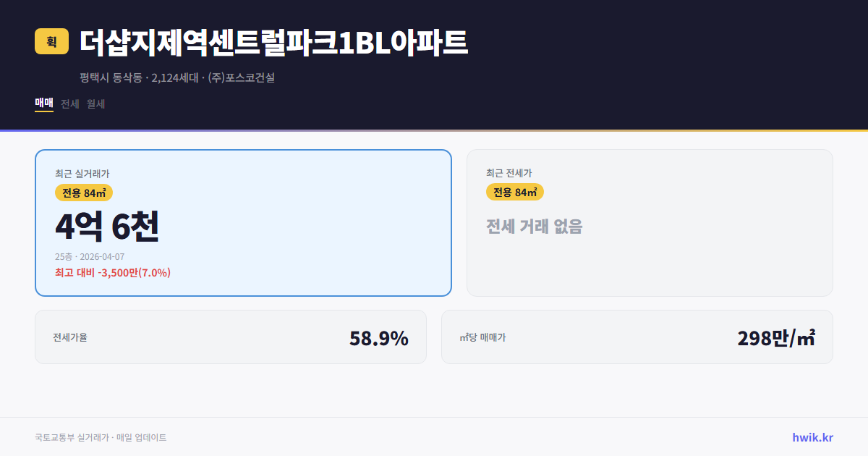
Task: Select the 298만/㎡ value
Action: coord(775,337)
